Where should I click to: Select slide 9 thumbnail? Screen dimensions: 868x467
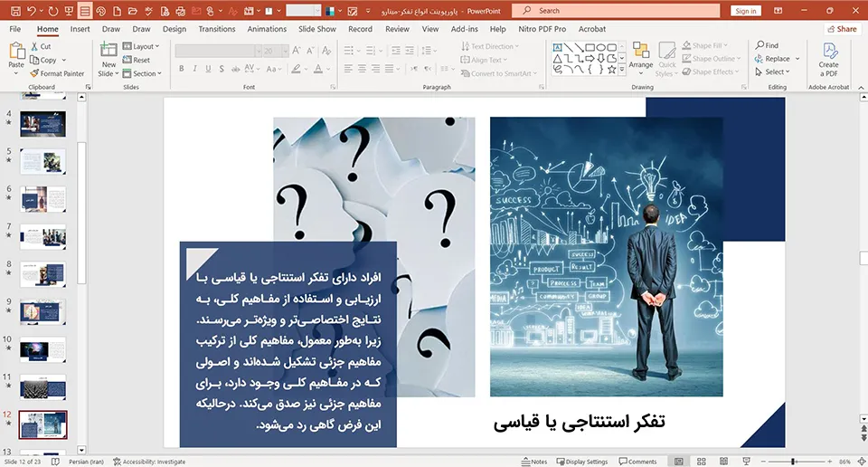pos(42,312)
